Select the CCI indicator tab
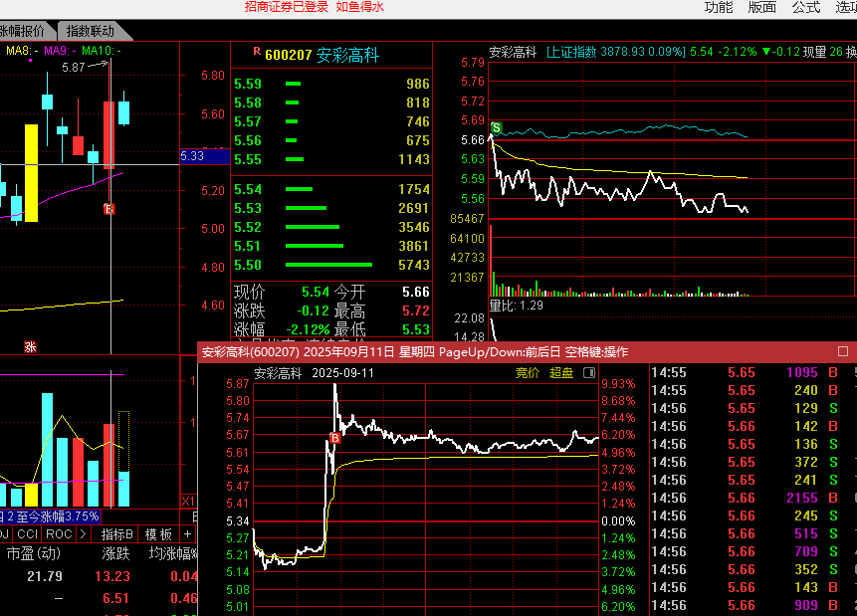Viewport: 857px width, 616px height. tap(27, 534)
